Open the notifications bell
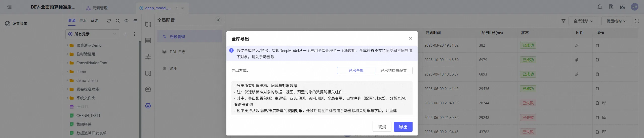The height and width of the screenshot is (138, 644). [600, 7]
